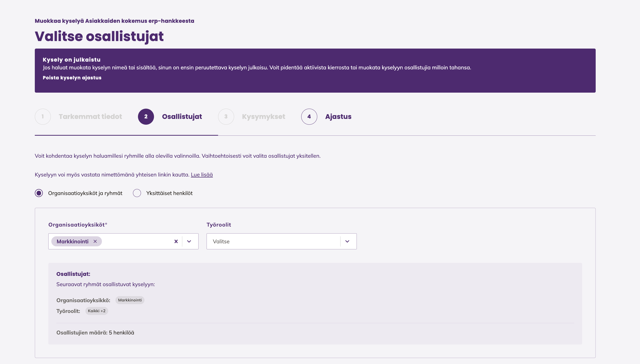
Task: Go to the Ajastus step
Action: pyautogui.click(x=338, y=117)
